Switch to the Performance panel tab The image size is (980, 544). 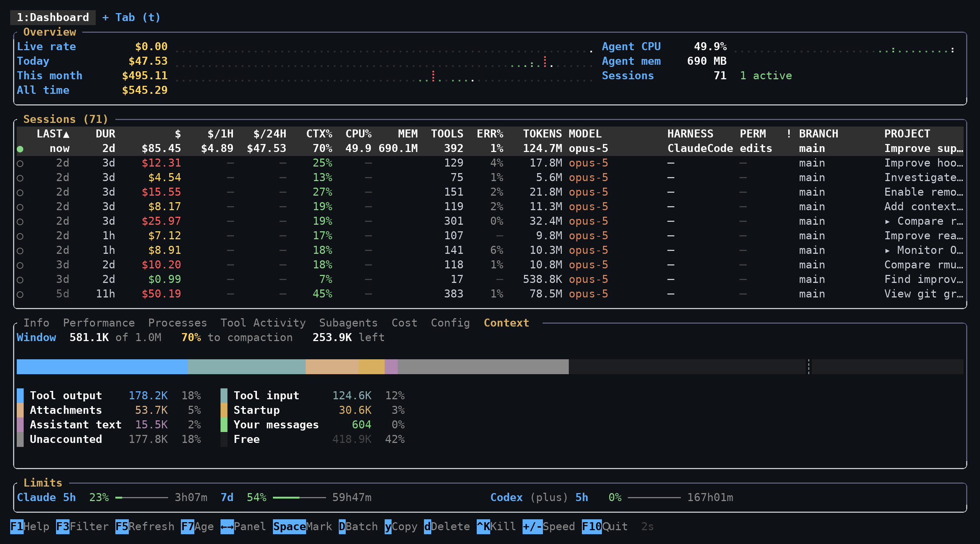pos(99,323)
